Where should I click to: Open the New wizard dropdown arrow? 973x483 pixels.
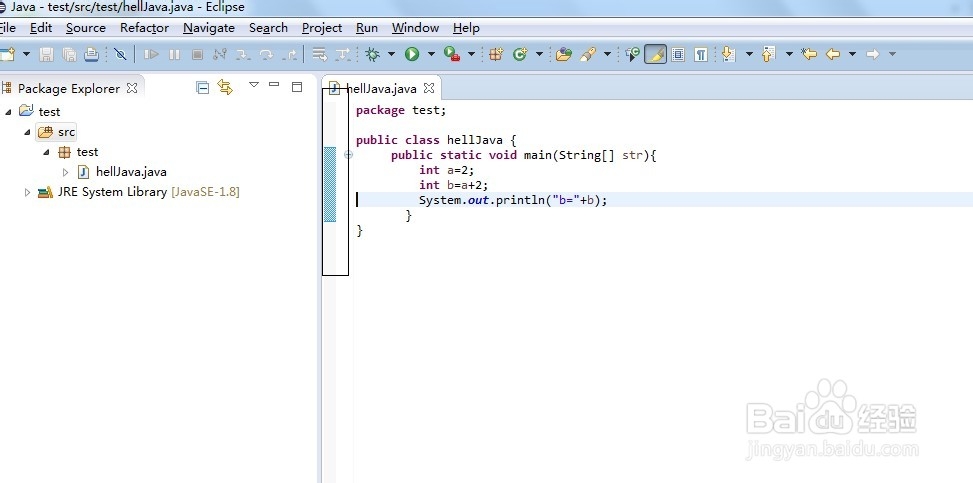pyautogui.click(x=26, y=55)
